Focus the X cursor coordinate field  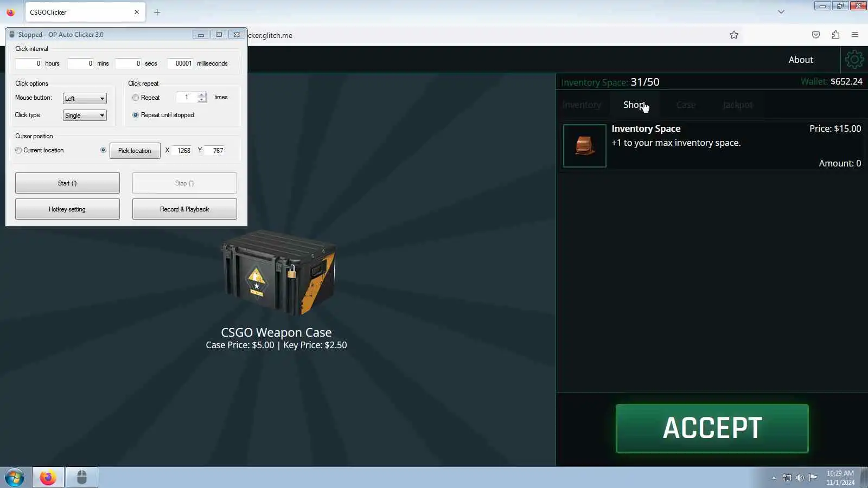click(x=182, y=151)
